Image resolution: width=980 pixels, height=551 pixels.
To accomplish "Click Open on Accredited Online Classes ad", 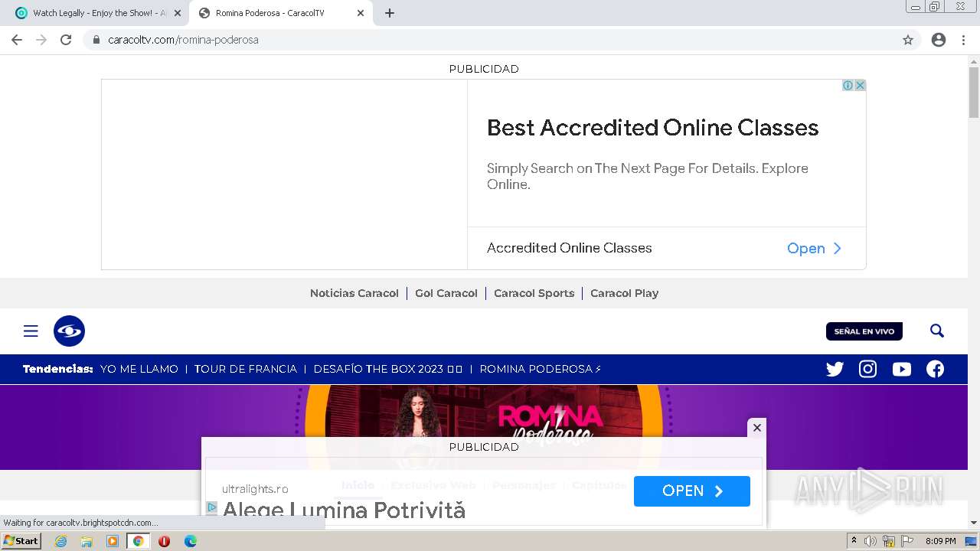I will [814, 248].
